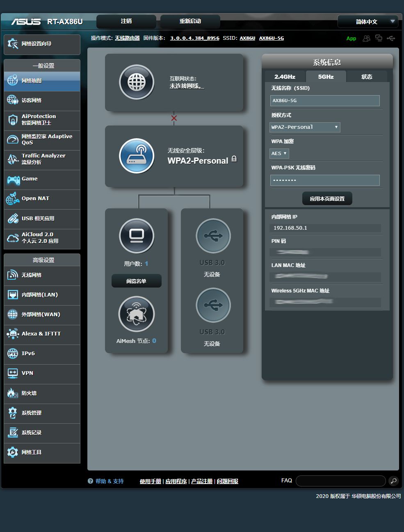Click the FAQ search magnifier button
Image resolution: width=404 pixels, height=532 pixels.
point(393,481)
